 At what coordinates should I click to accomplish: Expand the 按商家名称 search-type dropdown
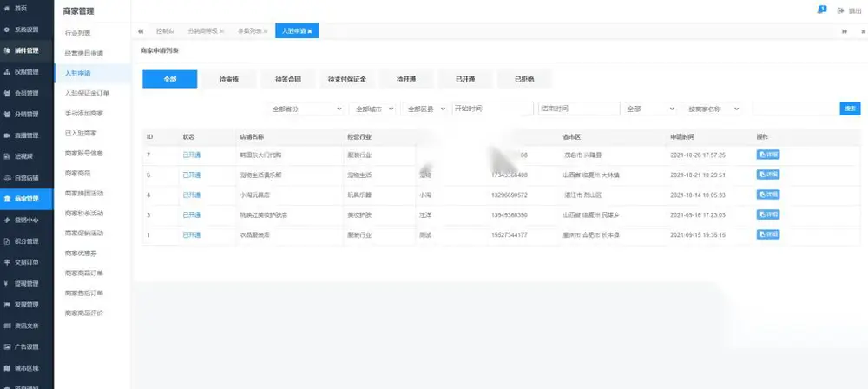(x=712, y=109)
